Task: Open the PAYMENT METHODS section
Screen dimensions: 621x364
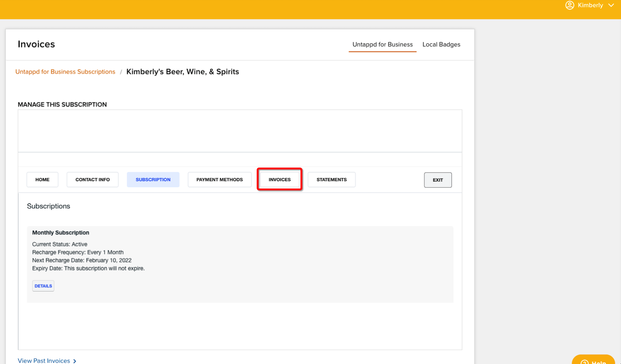Action: click(x=219, y=180)
